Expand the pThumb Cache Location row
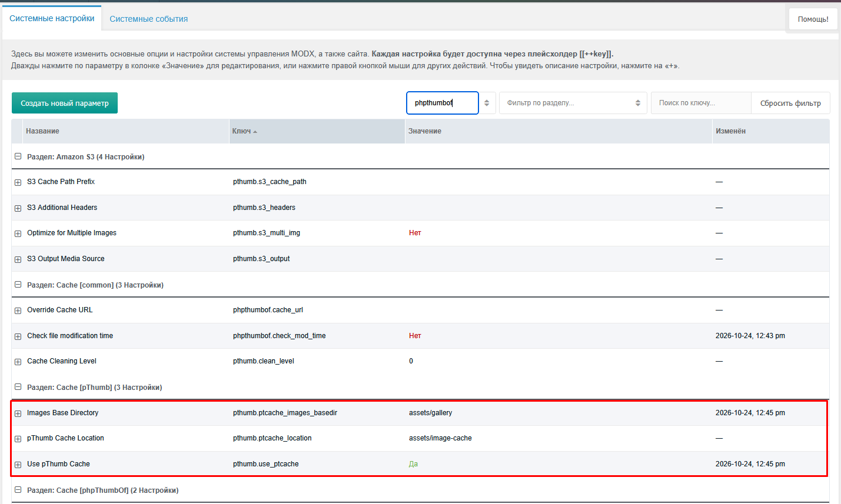The image size is (841, 504). (x=18, y=439)
